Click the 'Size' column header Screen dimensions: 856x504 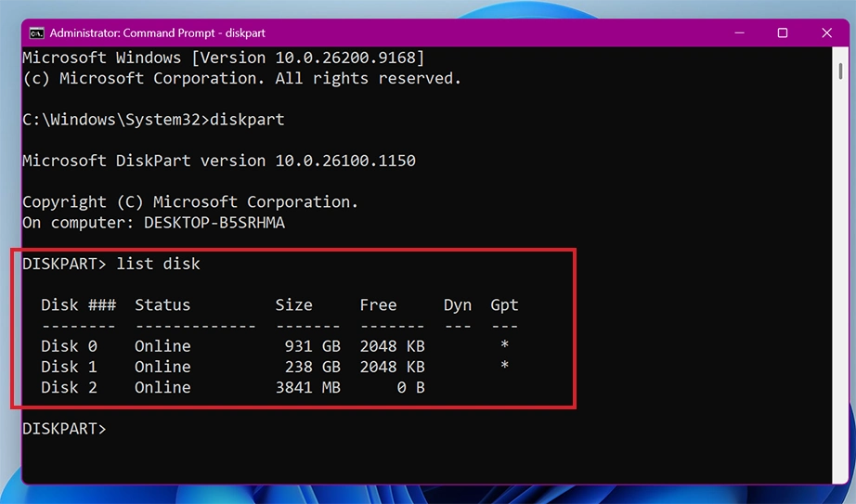coord(293,304)
